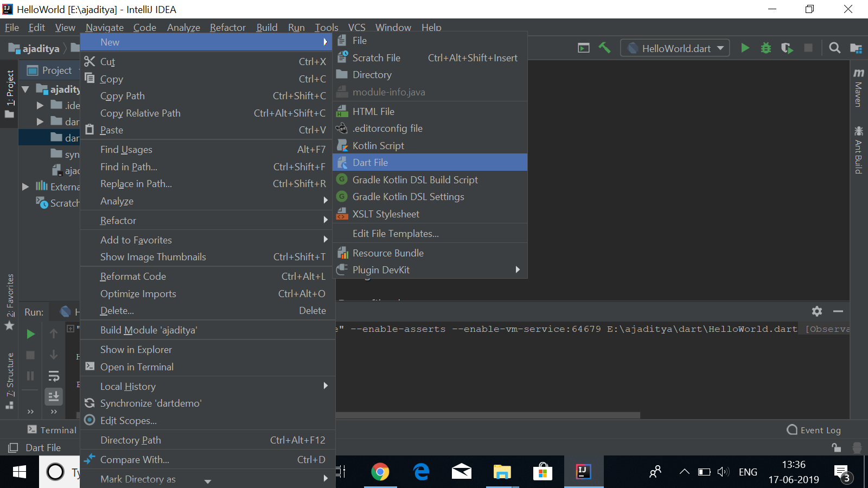Open Google Chrome from the taskbar
Screen dimensions: 868x488
pos(380,472)
